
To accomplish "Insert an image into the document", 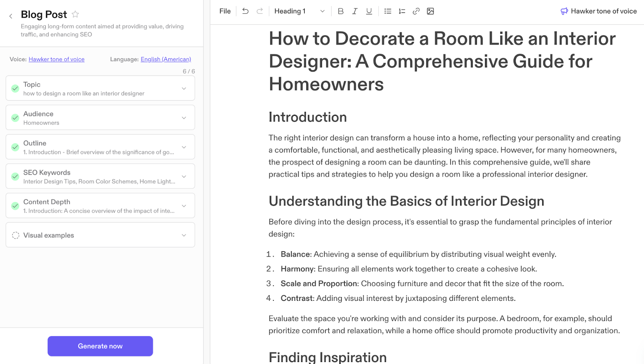I will tap(430, 11).
